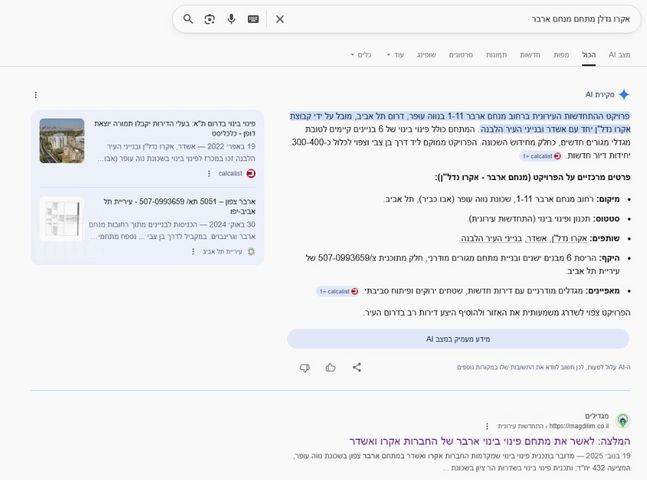
Task: Open the calcalist article title 'פינוי בינוי בדרום ת"א'
Action: (175, 128)
